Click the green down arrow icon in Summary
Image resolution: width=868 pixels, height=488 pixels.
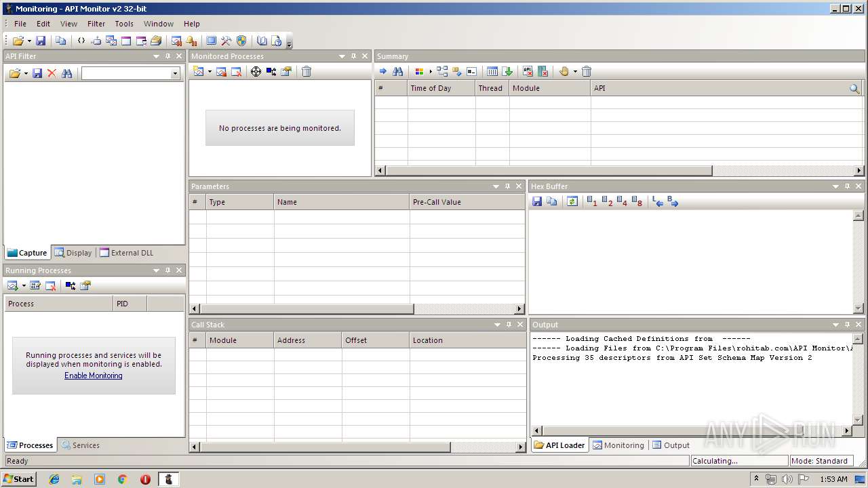[x=508, y=71]
